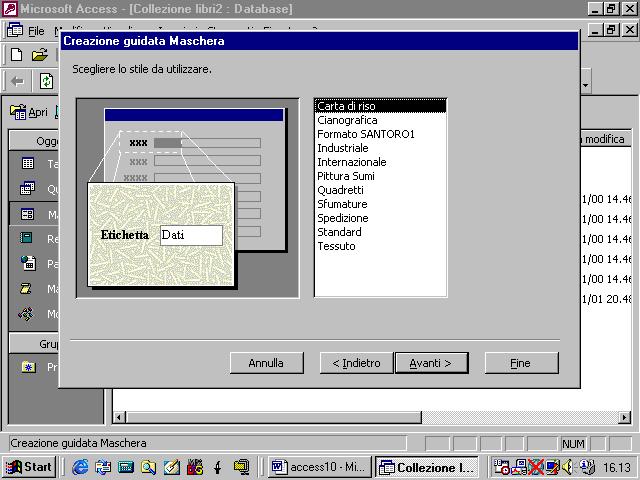Click the Apri button in database window

click(29, 112)
